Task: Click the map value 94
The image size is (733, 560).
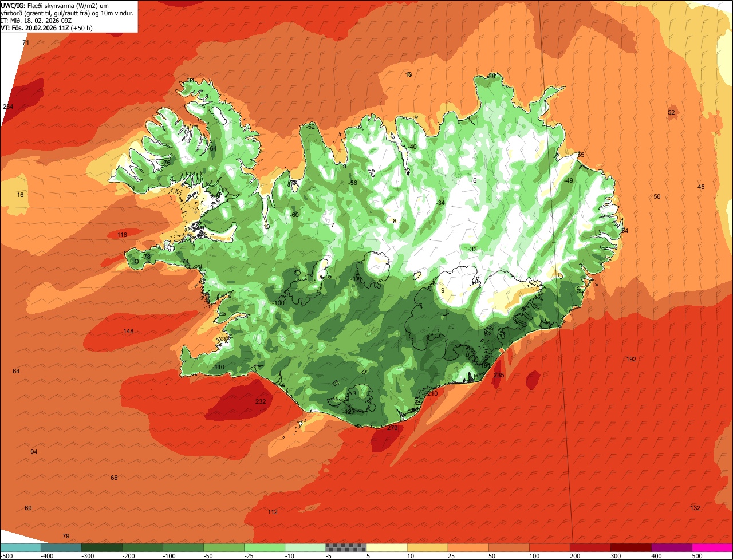Action: 34,452
